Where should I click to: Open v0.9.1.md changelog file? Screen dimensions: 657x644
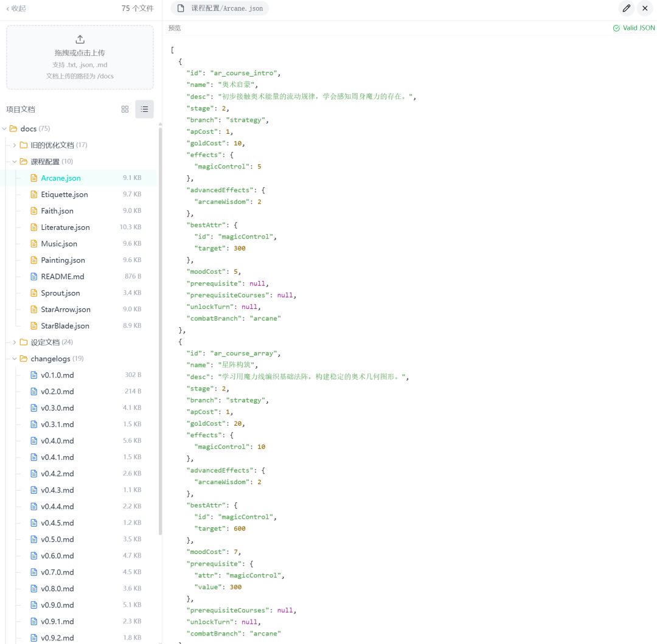pyautogui.click(x=57, y=621)
